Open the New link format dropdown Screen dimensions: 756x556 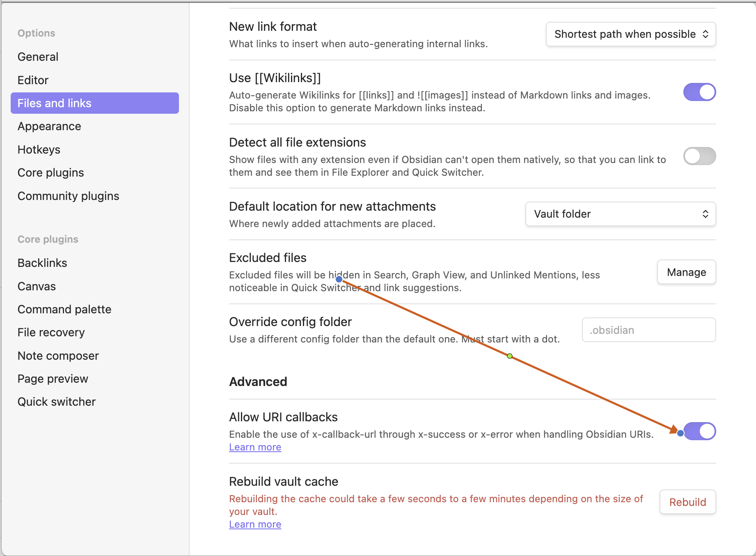pyautogui.click(x=630, y=34)
